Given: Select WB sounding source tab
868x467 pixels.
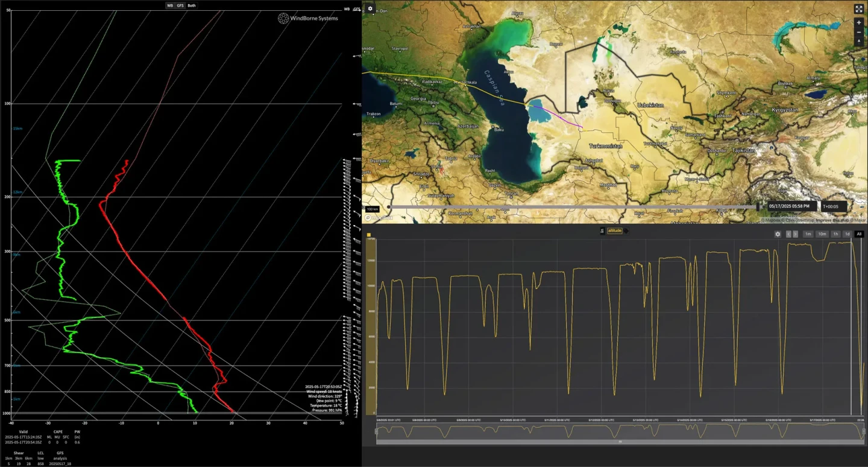Looking at the screenshot, I should point(170,5).
